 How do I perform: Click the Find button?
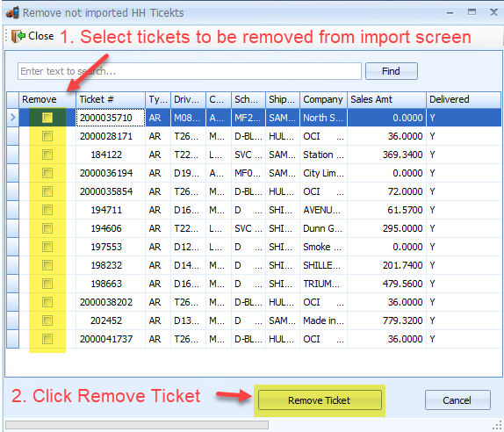click(392, 71)
